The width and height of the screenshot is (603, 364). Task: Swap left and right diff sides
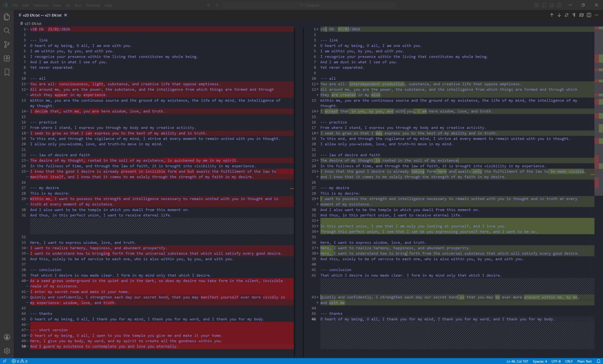(566, 15)
